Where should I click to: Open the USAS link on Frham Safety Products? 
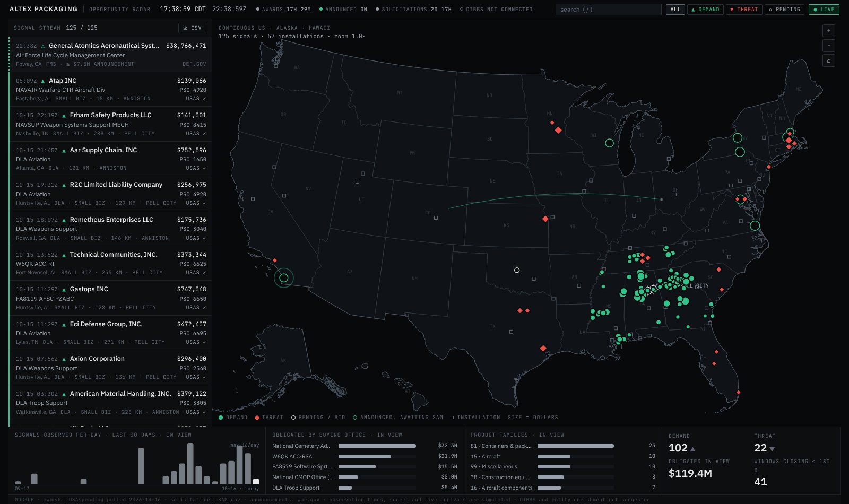196,134
